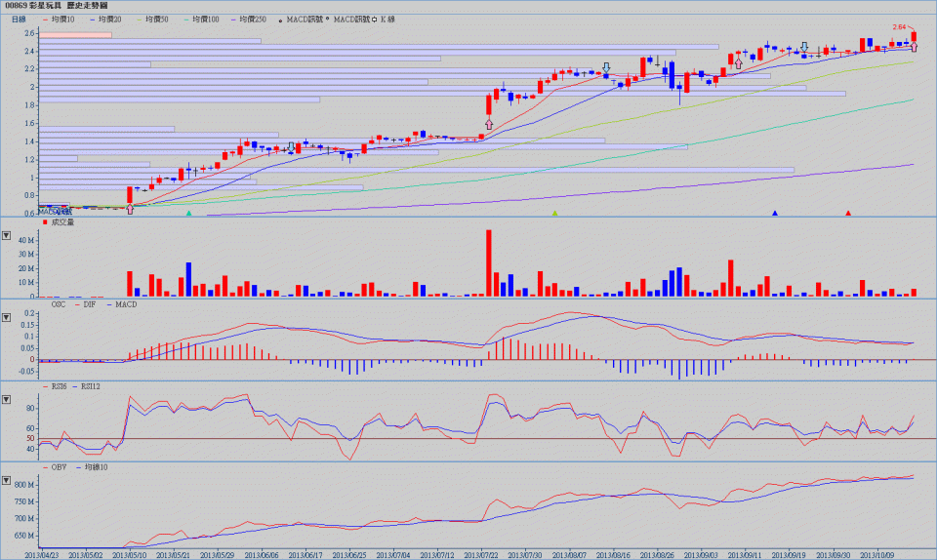
Task: Click the tallest red volume bar
Action: [488, 263]
